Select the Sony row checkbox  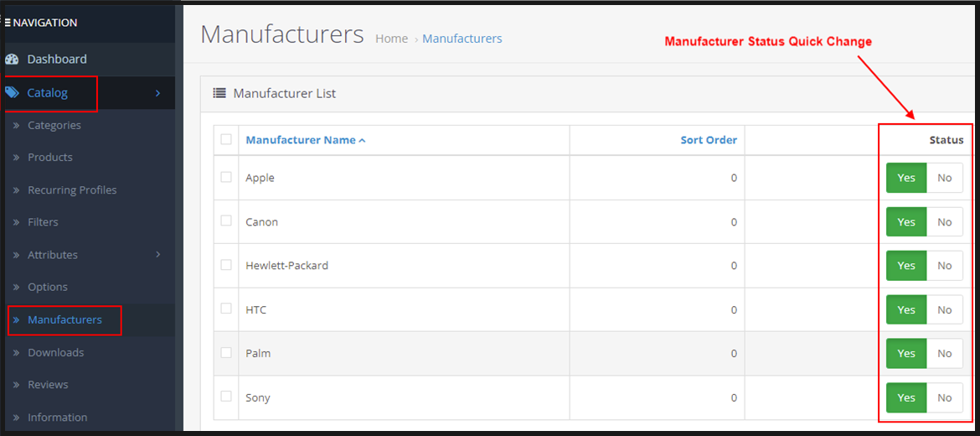click(x=226, y=396)
